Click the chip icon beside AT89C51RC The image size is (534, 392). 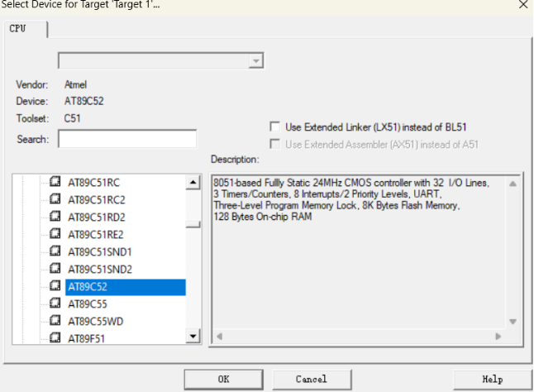point(55,182)
